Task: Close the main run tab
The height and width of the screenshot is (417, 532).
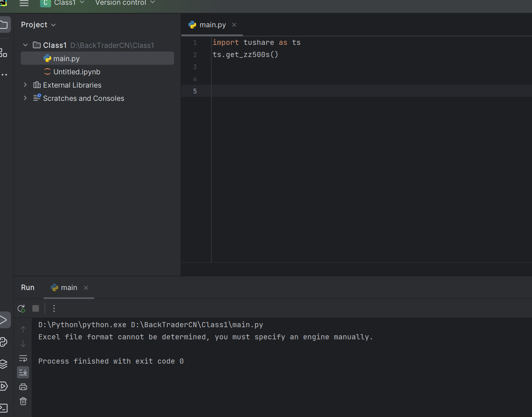Action: point(86,288)
